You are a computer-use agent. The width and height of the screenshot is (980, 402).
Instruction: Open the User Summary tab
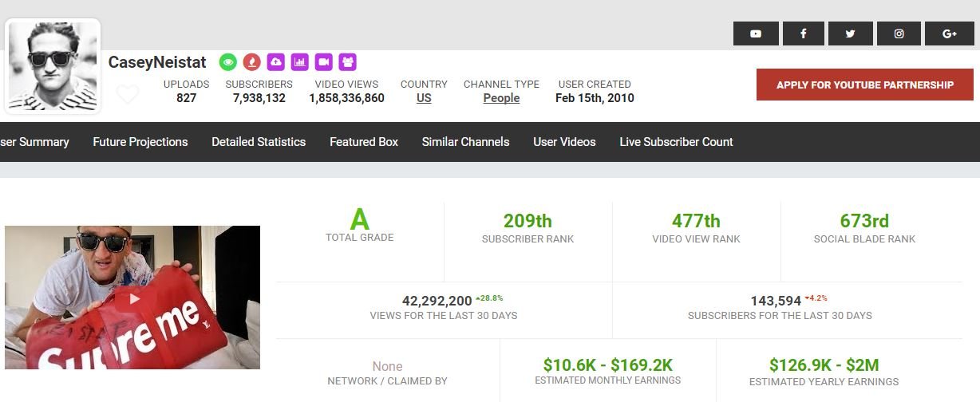tap(34, 142)
